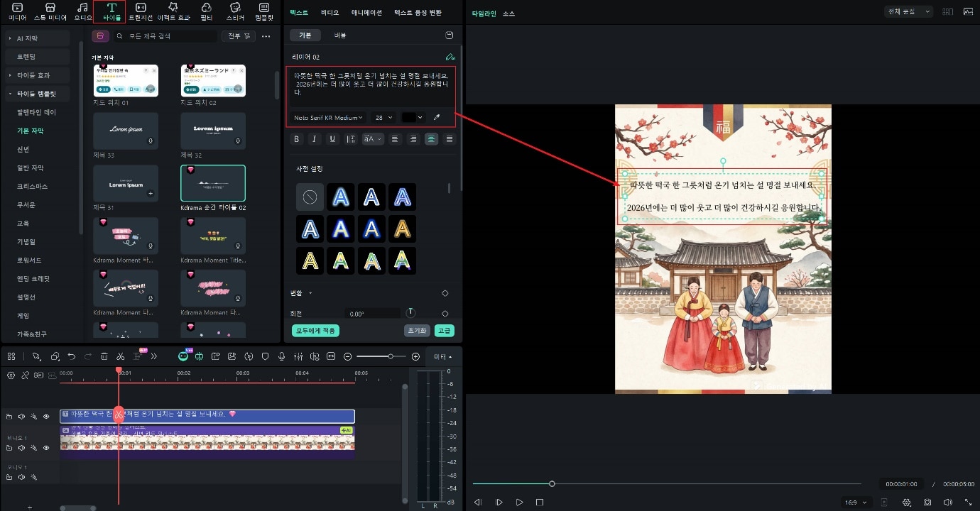Click the Apply to All (모두에게 적용) button
Screen dimensions: 980x511
[315, 331]
